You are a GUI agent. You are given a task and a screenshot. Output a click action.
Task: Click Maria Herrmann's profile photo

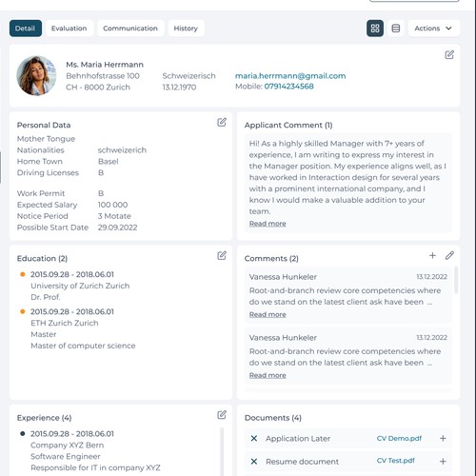(36, 75)
